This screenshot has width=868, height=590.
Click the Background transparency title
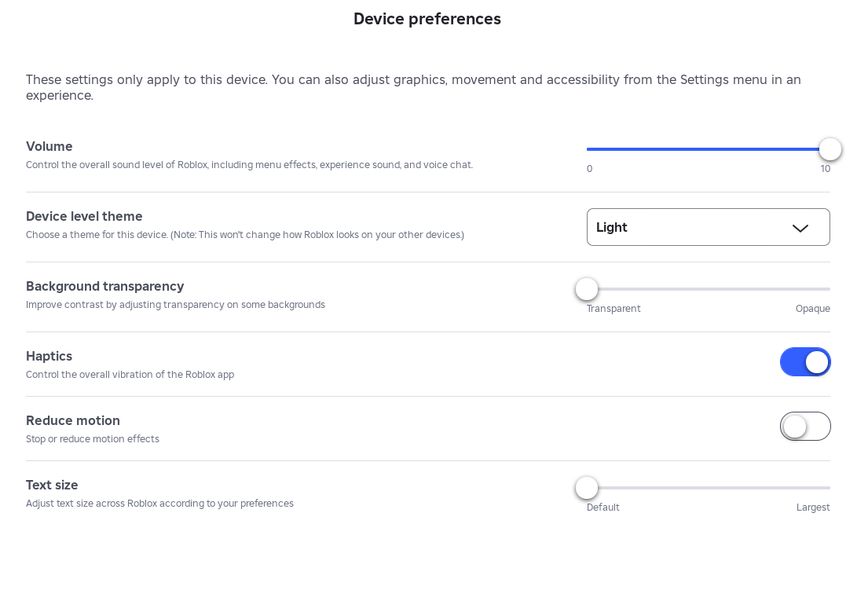pyautogui.click(x=104, y=287)
